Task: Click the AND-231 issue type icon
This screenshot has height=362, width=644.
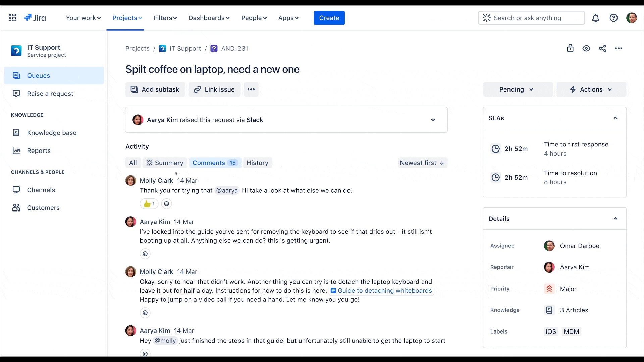Action: pos(214,48)
